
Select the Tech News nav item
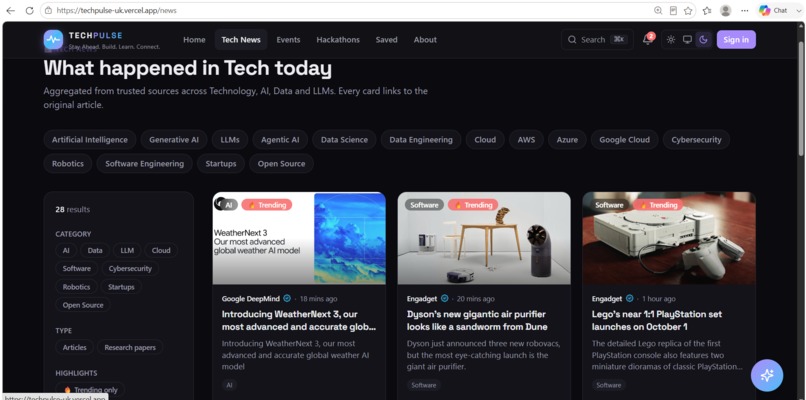241,40
